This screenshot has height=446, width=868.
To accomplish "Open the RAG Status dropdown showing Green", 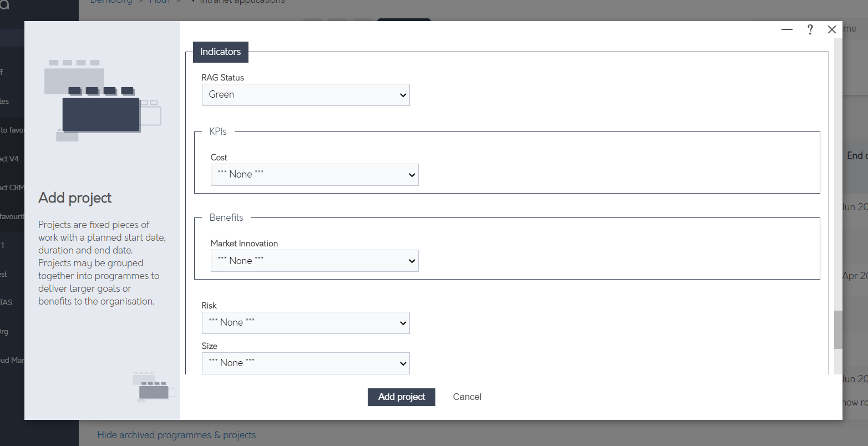I will pos(305,94).
